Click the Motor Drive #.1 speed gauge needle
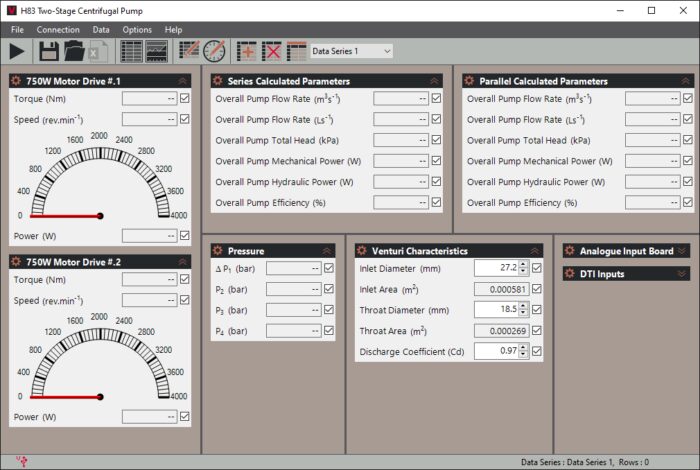The image size is (700, 470). pos(67,216)
